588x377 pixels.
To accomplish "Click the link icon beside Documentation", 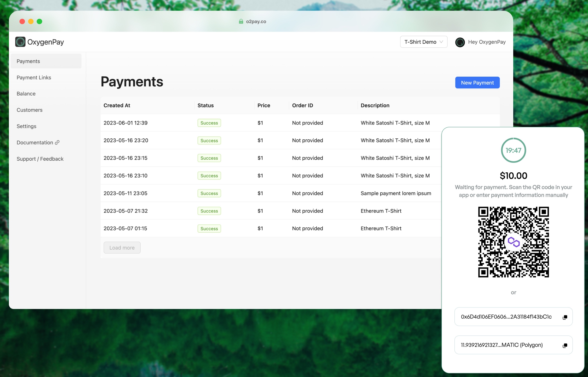I will [57, 142].
